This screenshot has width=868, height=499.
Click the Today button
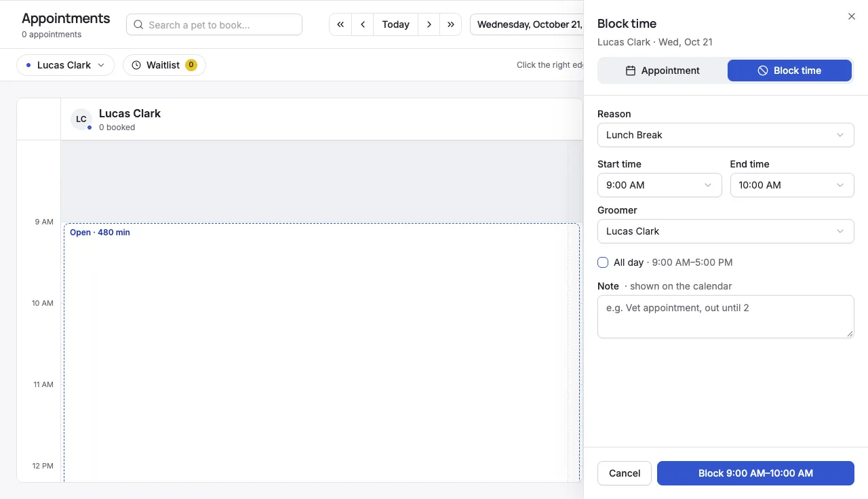click(x=395, y=24)
